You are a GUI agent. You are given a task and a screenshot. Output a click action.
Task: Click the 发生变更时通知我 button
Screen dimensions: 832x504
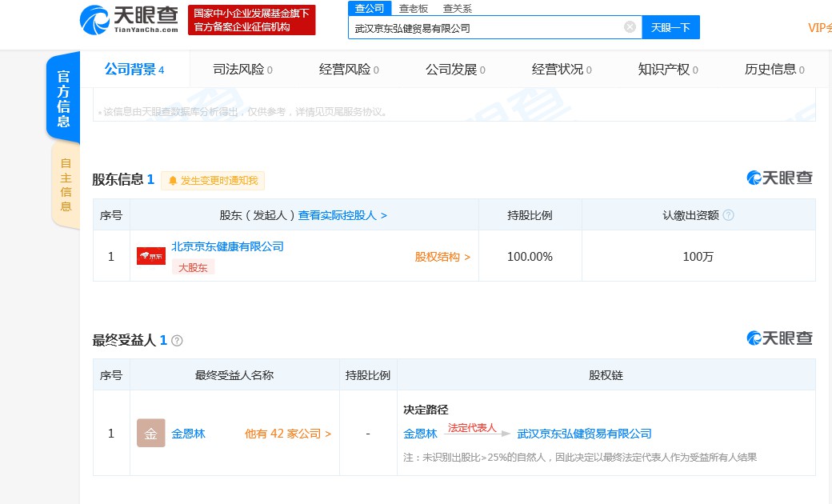click(213, 181)
